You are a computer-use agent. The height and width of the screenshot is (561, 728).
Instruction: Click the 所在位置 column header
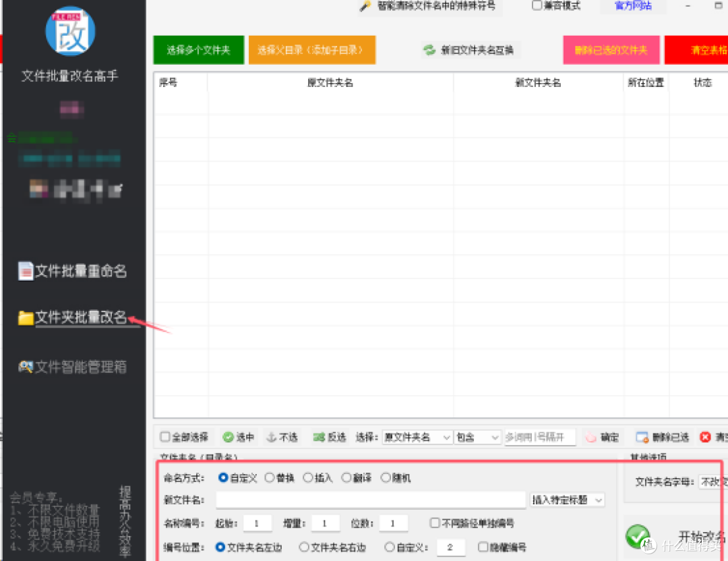tap(646, 83)
